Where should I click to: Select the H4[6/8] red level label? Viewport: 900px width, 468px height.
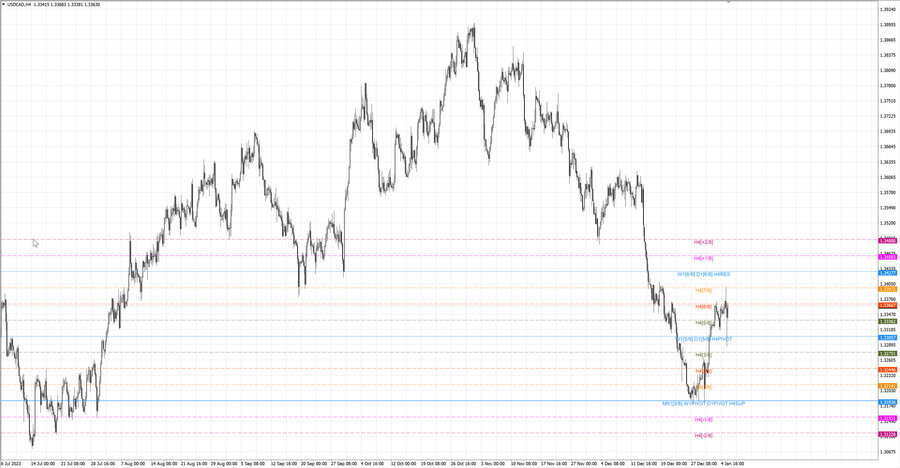(704, 307)
